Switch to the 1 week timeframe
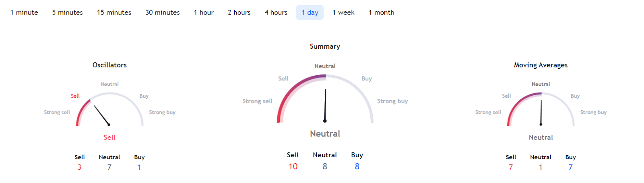The height and width of the screenshot is (183, 644). pyautogui.click(x=343, y=12)
